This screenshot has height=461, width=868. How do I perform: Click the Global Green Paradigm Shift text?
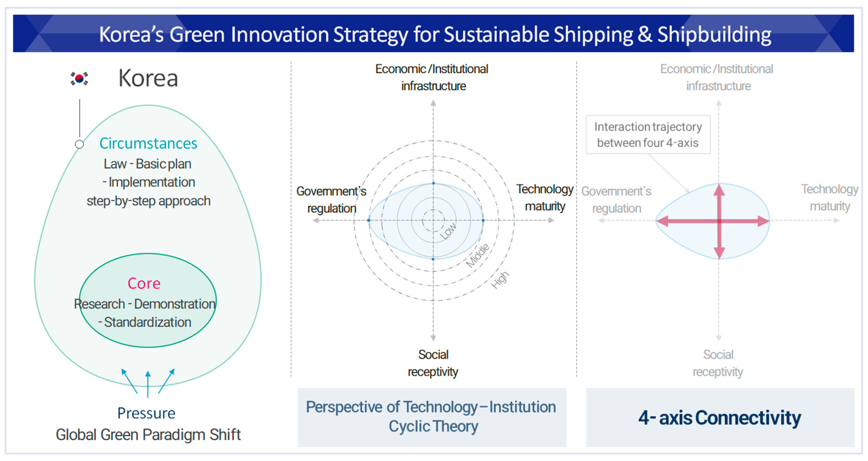point(148,435)
